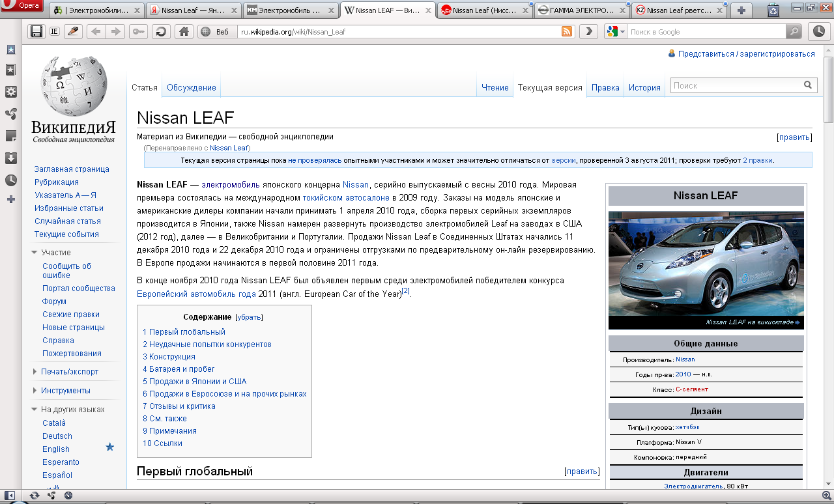The width and height of the screenshot is (834, 504).
Task: Click the Wikipedia search magnifier button
Action: [x=808, y=85]
